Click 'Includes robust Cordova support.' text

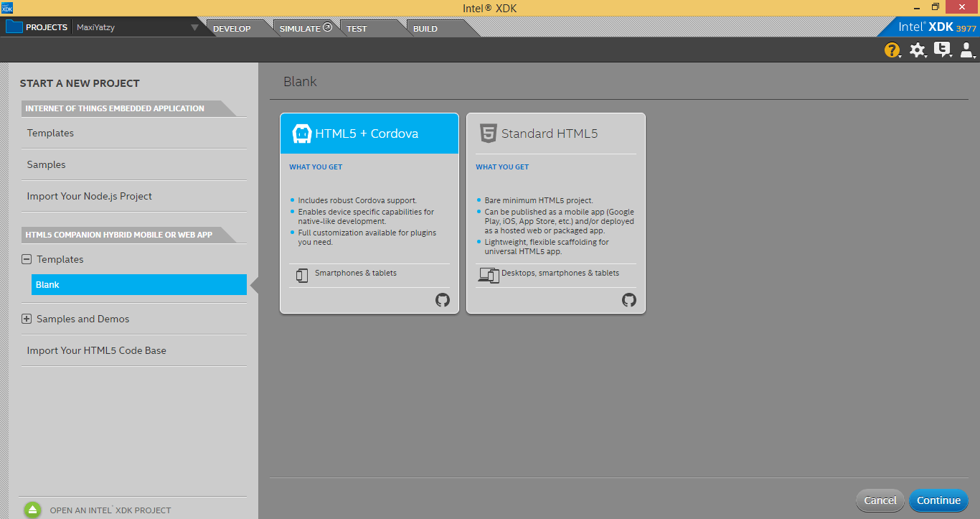coord(358,201)
